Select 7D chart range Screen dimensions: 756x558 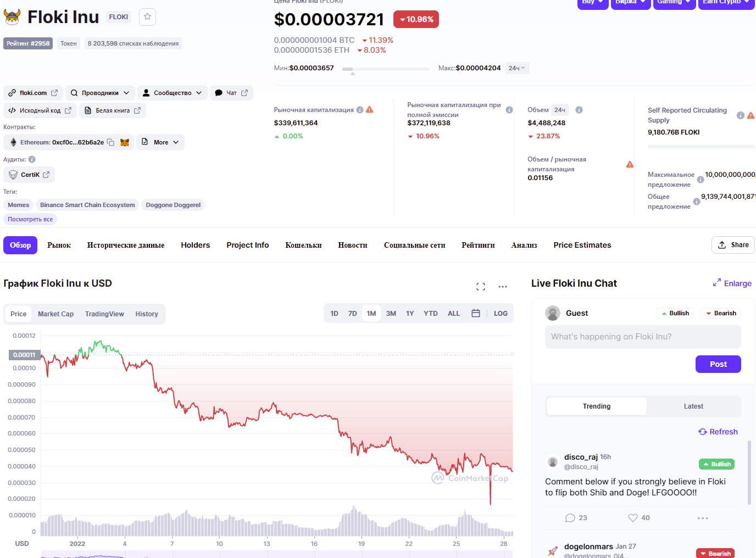pos(353,314)
